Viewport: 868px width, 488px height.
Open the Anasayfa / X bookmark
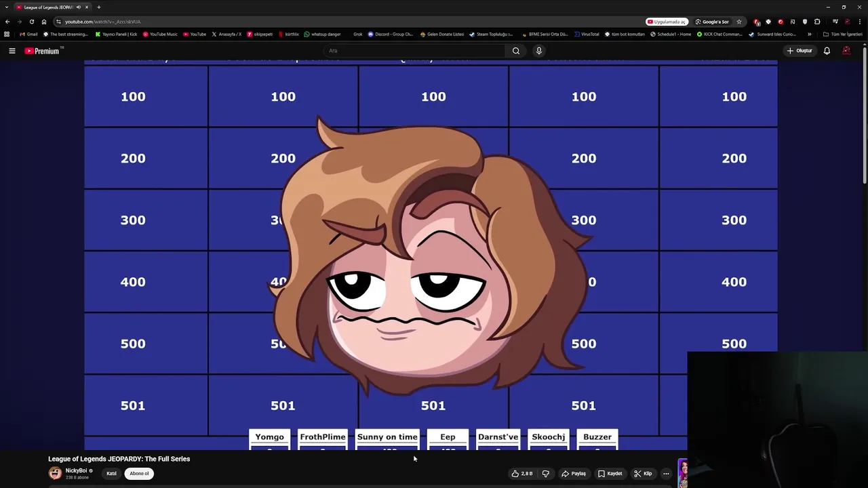[226, 34]
